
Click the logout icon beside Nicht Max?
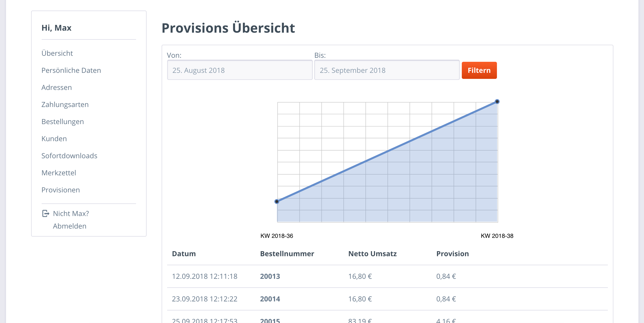tap(46, 213)
